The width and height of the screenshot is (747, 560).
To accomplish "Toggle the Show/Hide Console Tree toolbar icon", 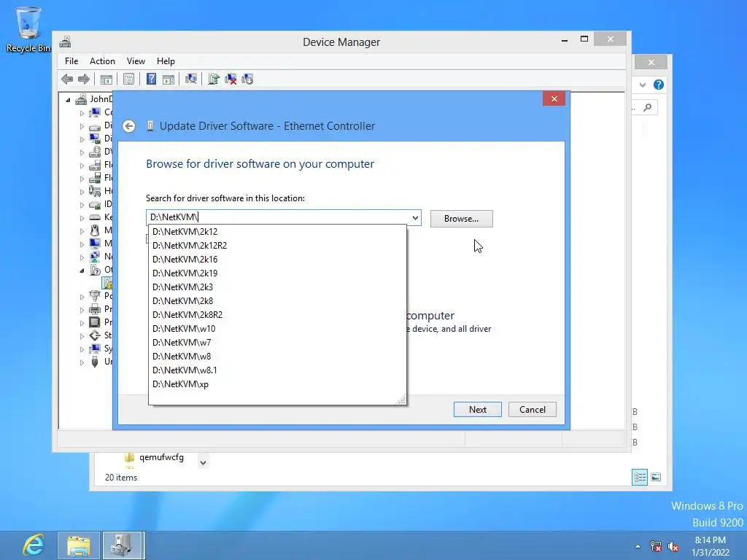I will 107,79.
